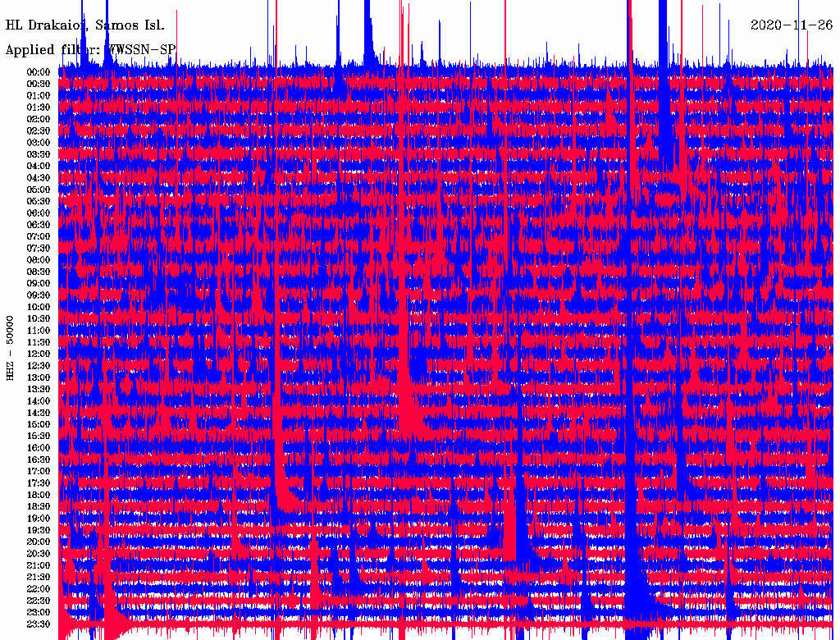Click the 11:30 time label
840x640 pixels.
(39, 342)
